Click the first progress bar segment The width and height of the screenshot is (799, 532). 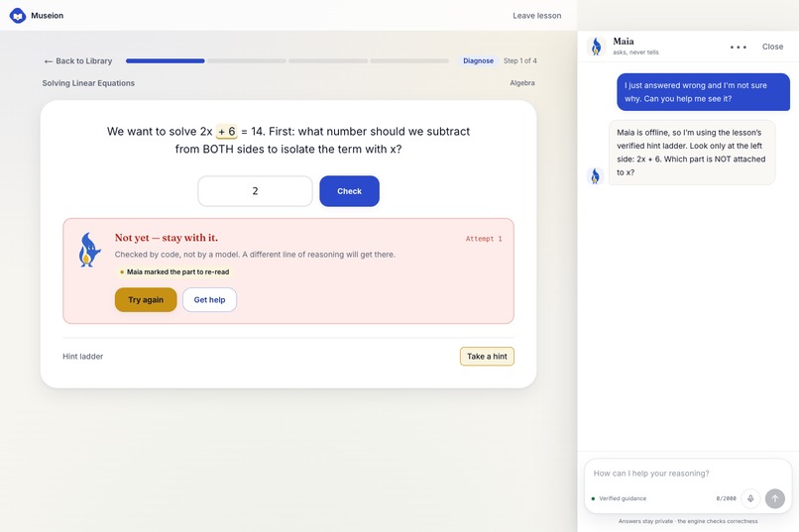166,61
